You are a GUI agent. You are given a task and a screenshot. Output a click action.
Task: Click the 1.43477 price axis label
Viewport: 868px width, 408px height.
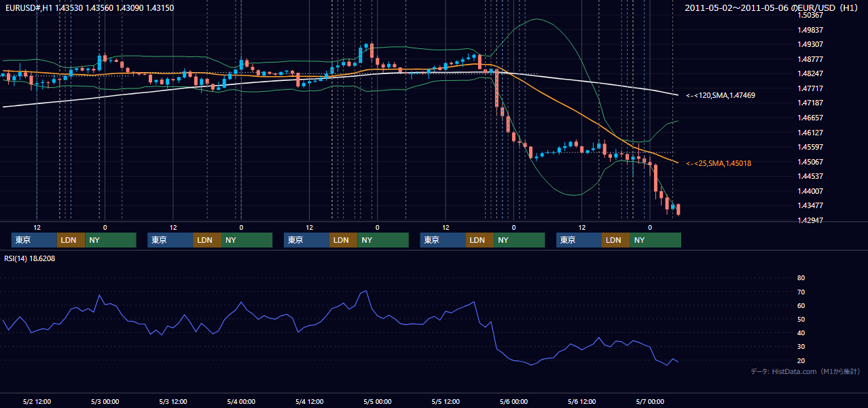pos(810,206)
